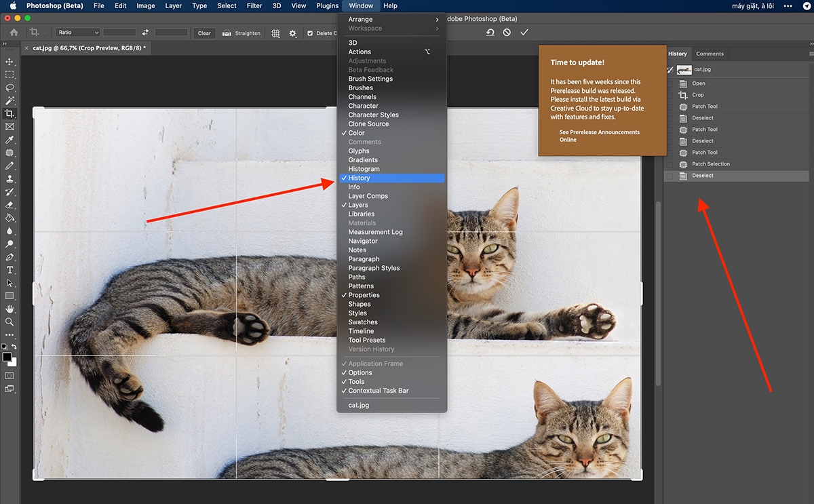
Task: Open the foreground color swatch
Action: [7, 356]
